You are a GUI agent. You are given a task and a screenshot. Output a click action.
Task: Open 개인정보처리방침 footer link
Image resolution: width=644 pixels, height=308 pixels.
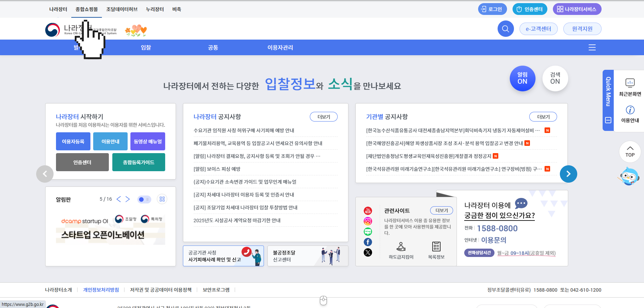pyautogui.click(x=101, y=290)
